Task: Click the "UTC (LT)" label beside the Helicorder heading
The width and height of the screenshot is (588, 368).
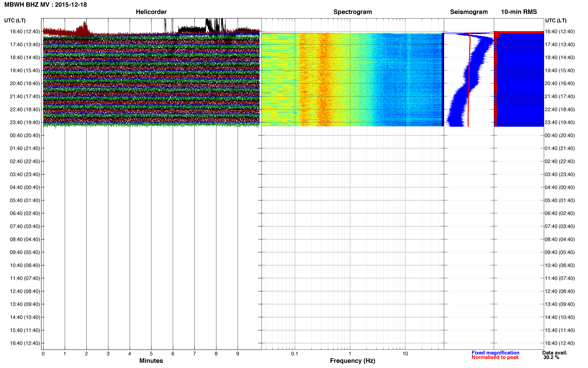Action: click(15, 20)
